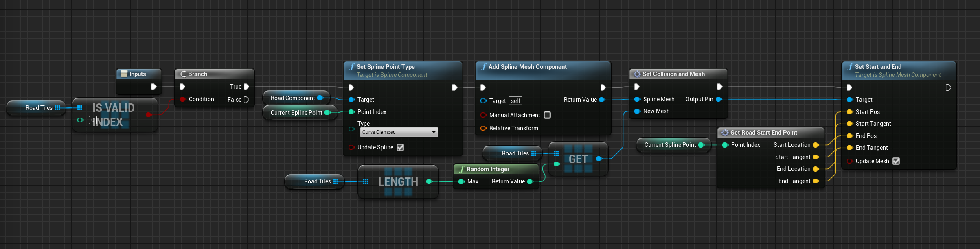Click the Is Valid Index boolean output pin

(148, 115)
